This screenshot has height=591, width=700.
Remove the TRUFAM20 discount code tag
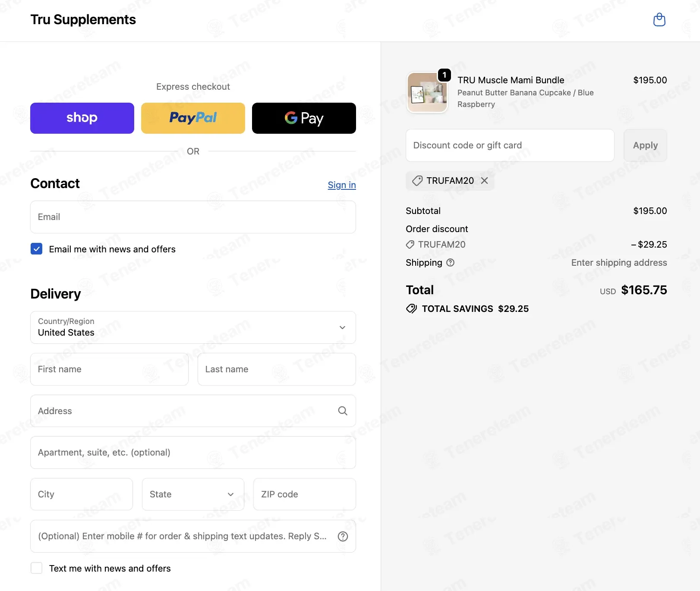pos(485,181)
